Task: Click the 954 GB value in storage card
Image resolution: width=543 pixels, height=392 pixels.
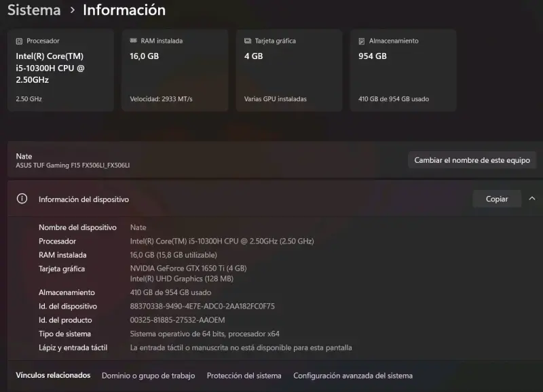Action: point(372,56)
